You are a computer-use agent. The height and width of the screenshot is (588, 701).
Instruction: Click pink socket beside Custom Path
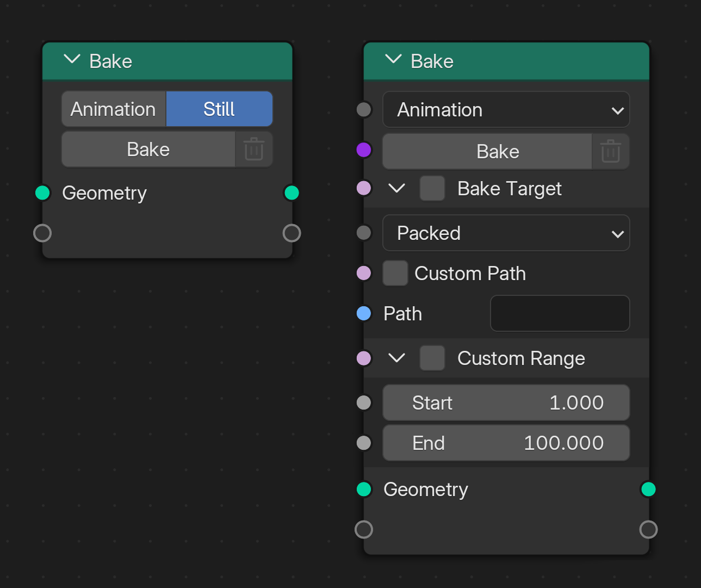364,273
